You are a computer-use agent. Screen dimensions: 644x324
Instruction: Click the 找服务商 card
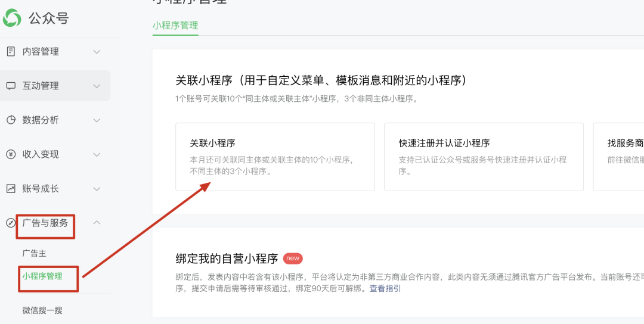618,157
